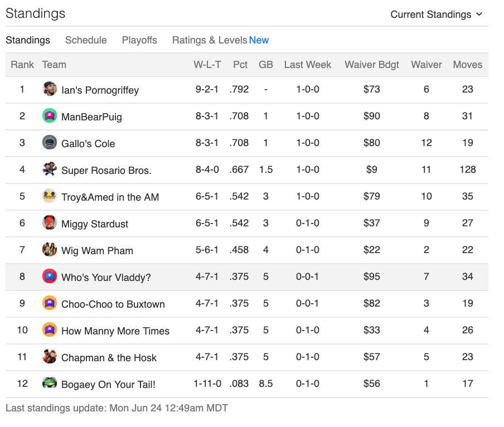Open the Current Standings dropdown
Screen dimensions: 504x427
437,14
